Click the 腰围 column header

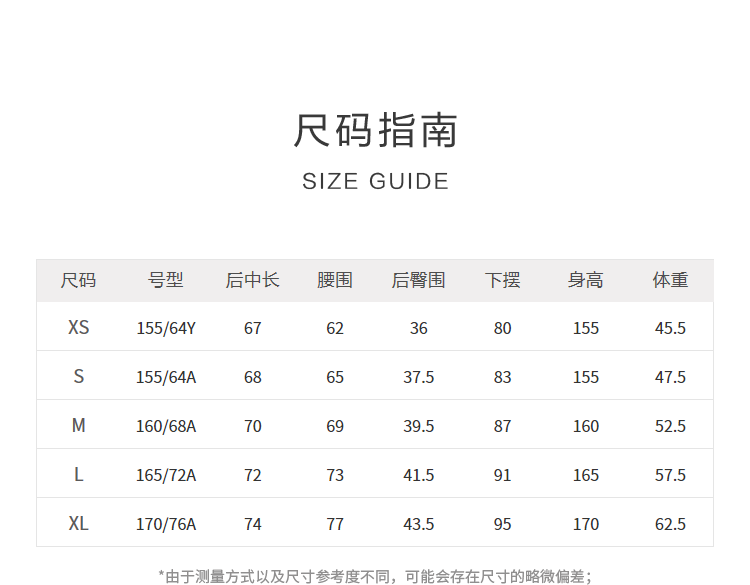click(334, 280)
